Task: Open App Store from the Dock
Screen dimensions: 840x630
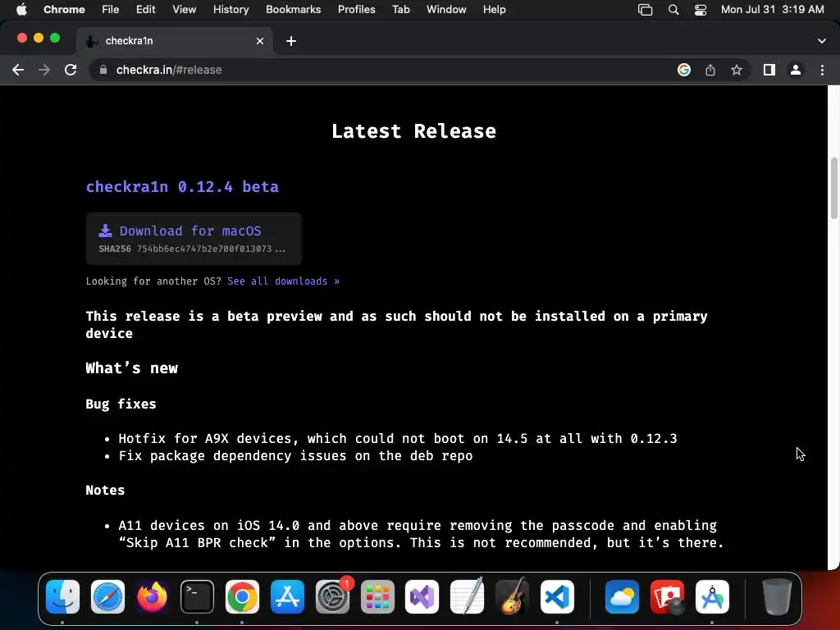Action: [287, 597]
